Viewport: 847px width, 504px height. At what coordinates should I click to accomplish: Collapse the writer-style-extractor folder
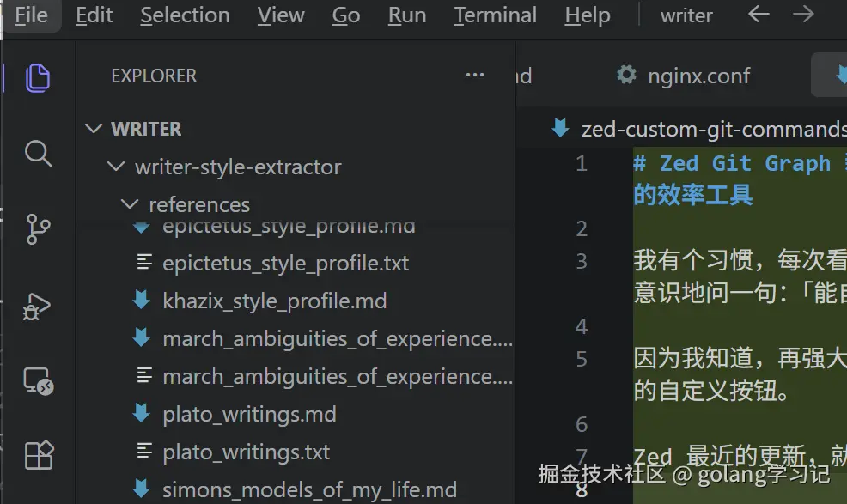coord(116,167)
